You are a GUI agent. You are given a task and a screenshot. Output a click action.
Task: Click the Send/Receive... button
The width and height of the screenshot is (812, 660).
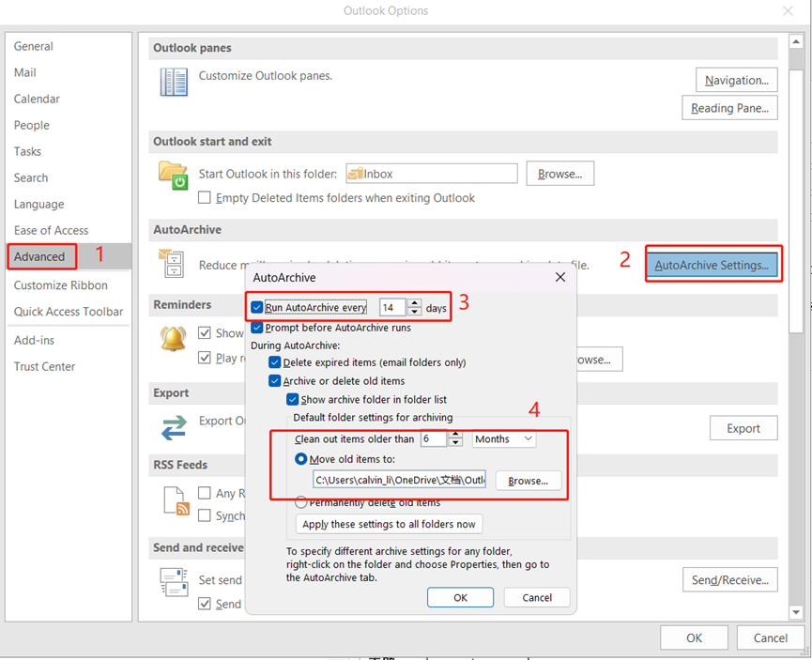tap(729, 579)
